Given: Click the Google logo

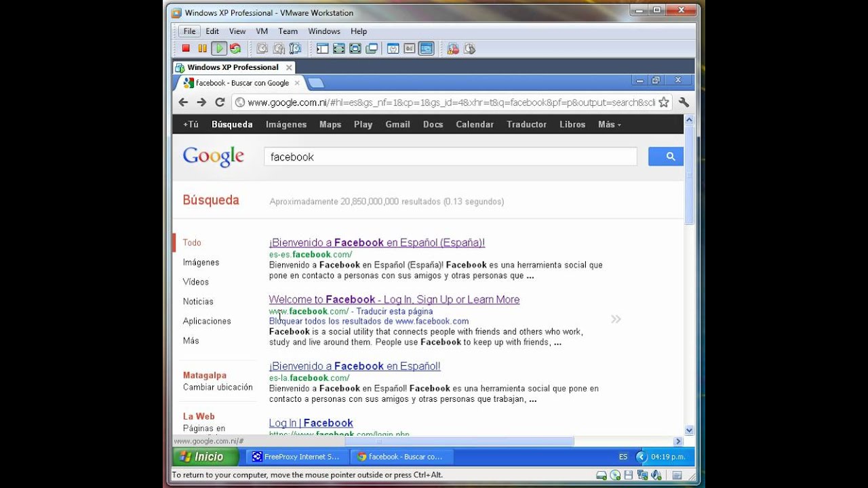Looking at the screenshot, I should tap(213, 157).
